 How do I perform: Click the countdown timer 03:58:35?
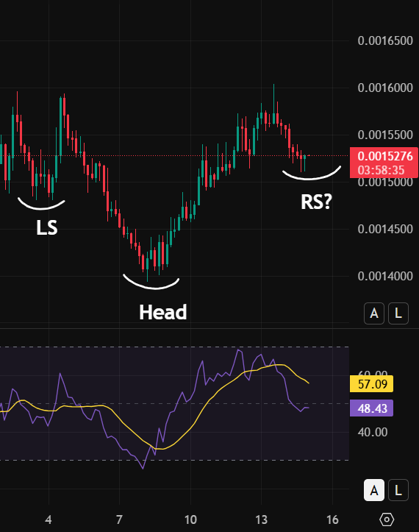pos(381,170)
